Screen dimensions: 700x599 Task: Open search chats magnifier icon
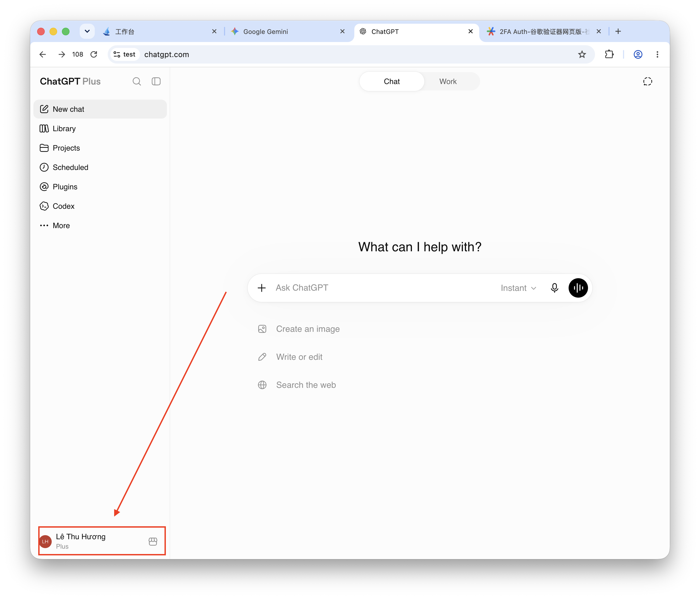tap(136, 81)
